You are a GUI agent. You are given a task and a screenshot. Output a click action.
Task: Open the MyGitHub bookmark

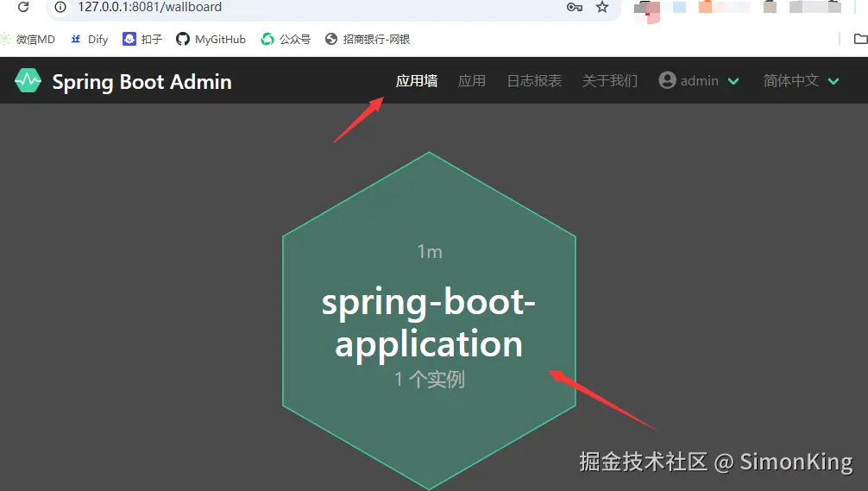(x=211, y=40)
